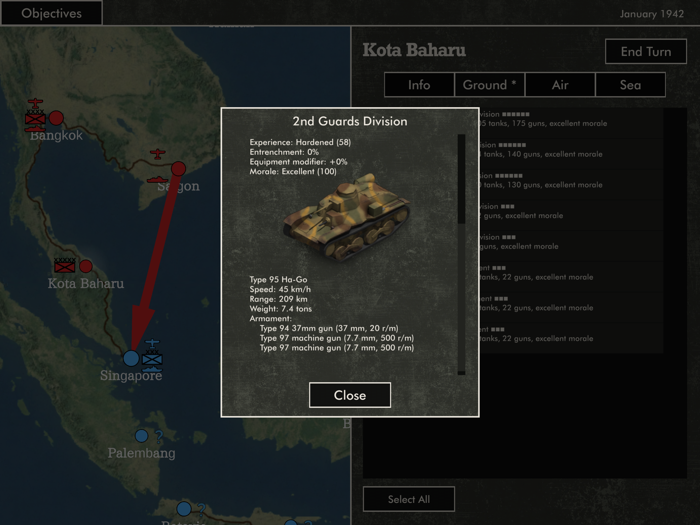Click the blue Batavia city marker

pyautogui.click(x=183, y=508)
